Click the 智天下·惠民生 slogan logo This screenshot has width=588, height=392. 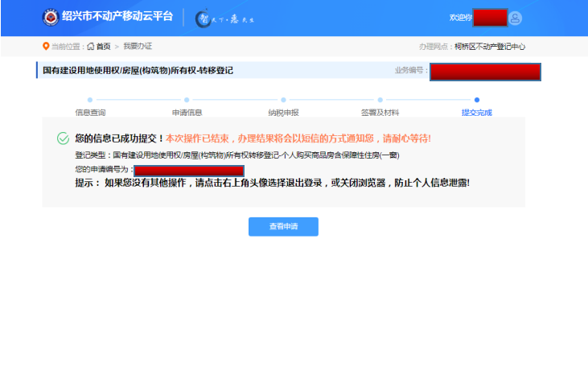[224, 19]
